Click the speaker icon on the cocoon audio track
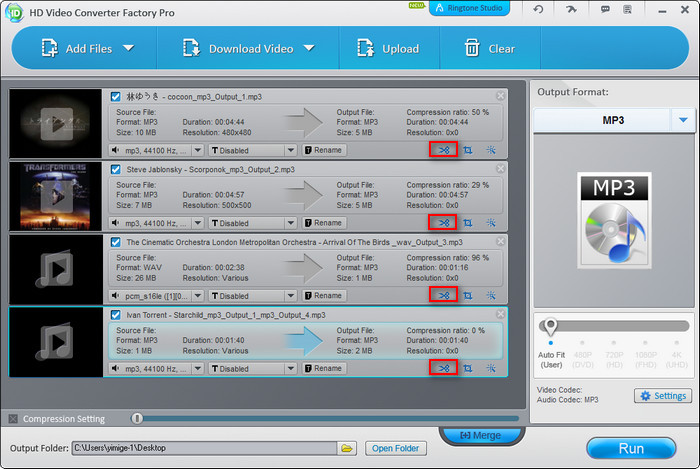Screen dimensions: 700x469 point(116,150)
